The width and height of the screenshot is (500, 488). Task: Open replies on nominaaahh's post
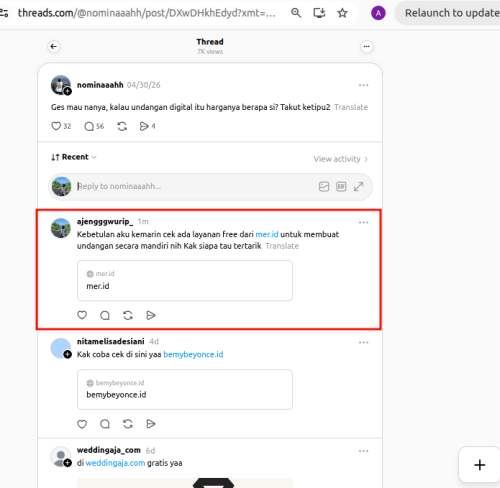pos(89,126)
